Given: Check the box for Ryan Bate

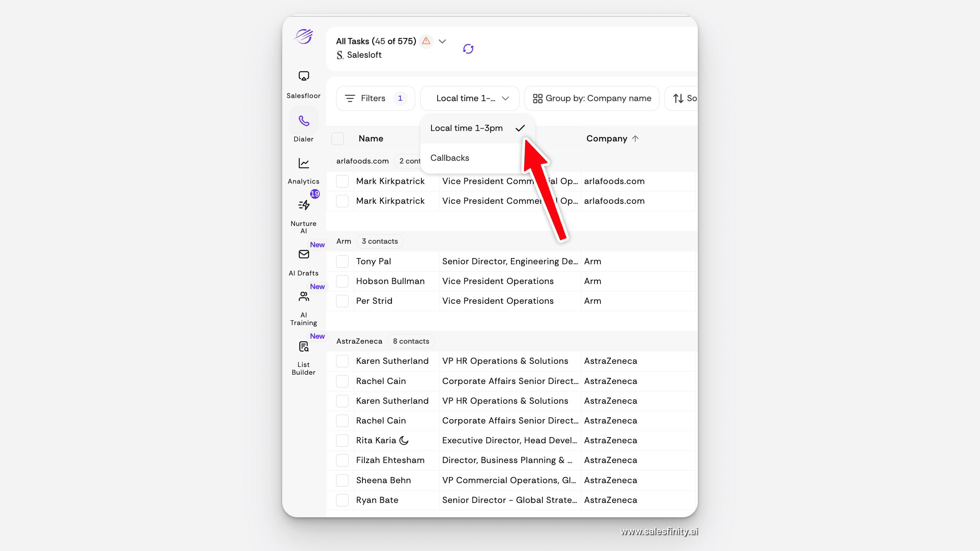Looking at the screenshot, I should [342, 500].
